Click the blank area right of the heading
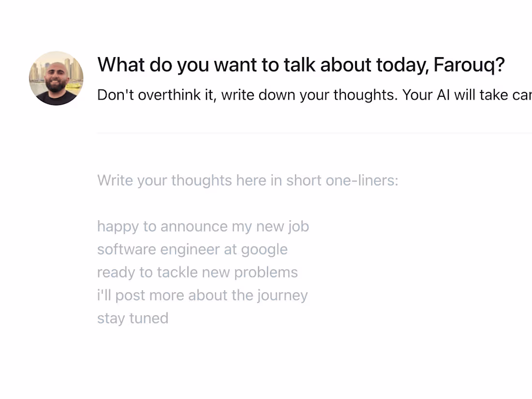 coord(517,64)
